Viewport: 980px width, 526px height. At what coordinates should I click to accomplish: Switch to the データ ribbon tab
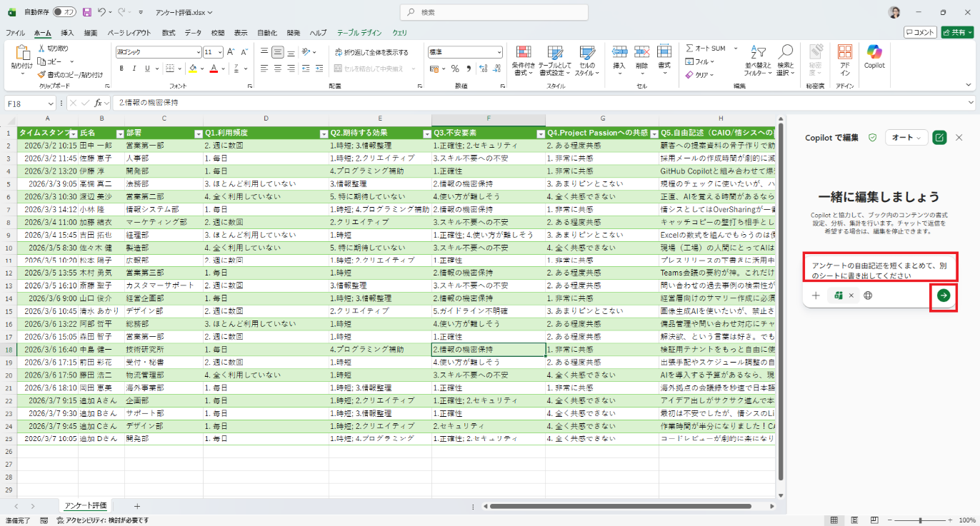(193, 33)
